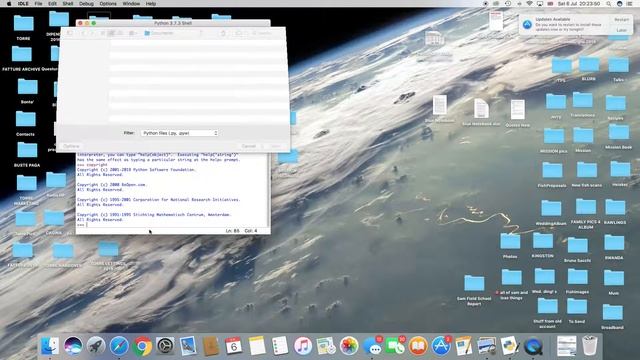Image resolution: width=640 pixels, height=360 pixels.
Task: Click Restart on the update notification
Action: tap(621, 20)
